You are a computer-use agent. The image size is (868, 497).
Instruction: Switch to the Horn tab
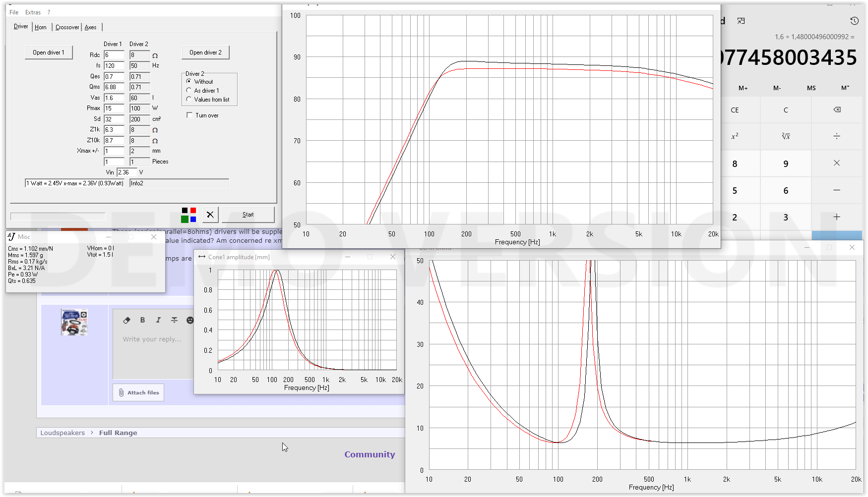(41, 27)
